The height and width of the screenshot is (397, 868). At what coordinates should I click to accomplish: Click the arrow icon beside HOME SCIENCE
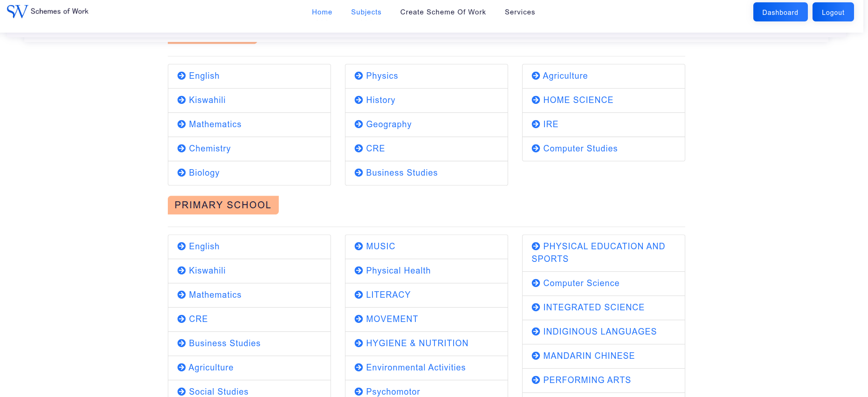[536, 100]
